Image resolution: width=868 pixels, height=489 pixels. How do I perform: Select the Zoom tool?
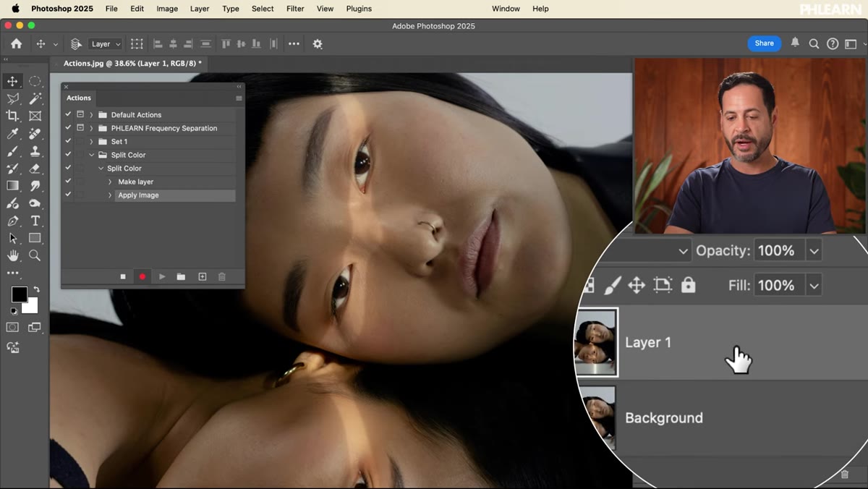(35, 255)
